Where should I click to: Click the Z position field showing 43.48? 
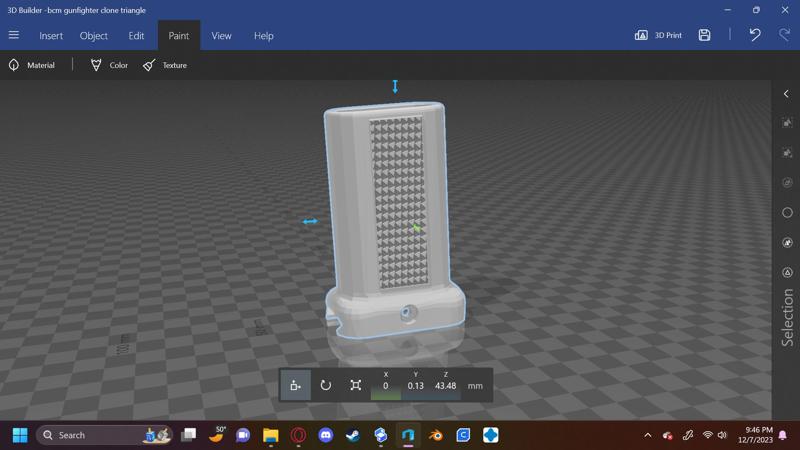[x=445, y=386]
